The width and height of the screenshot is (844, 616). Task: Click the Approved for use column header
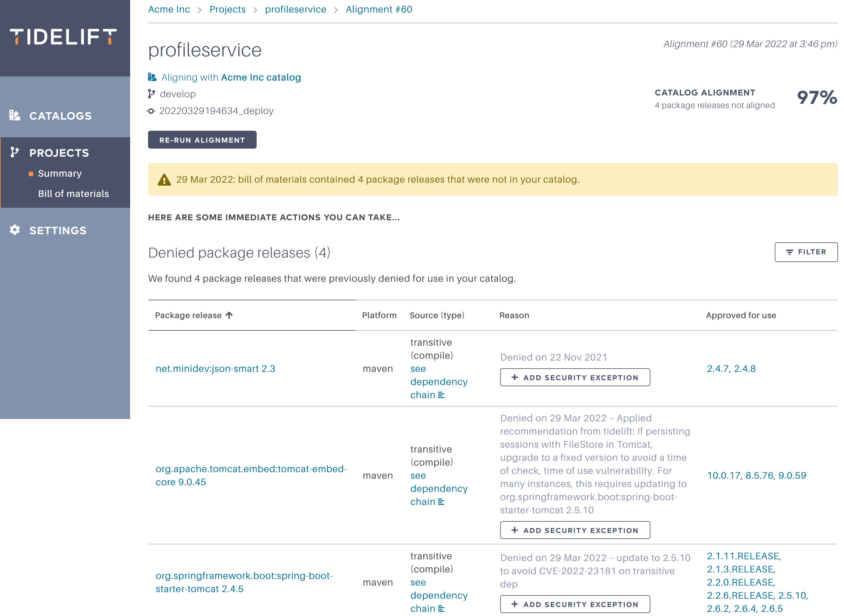(741, 315)
